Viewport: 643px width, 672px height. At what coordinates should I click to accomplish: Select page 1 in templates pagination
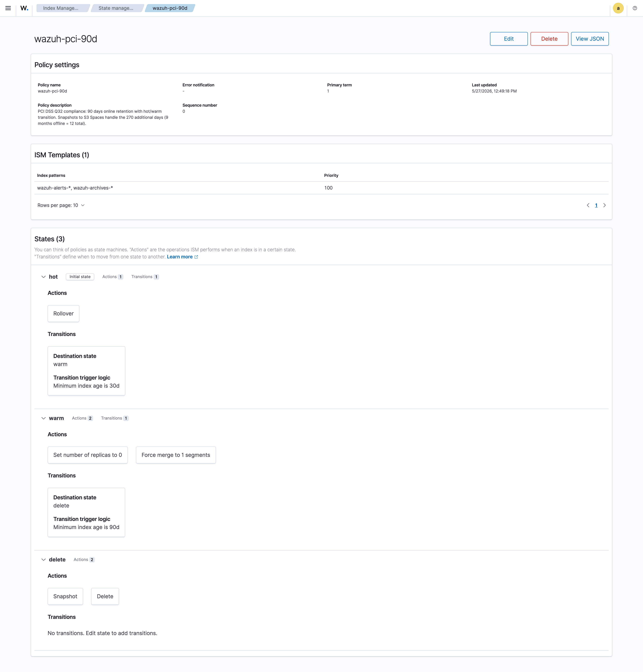point(596,205)
